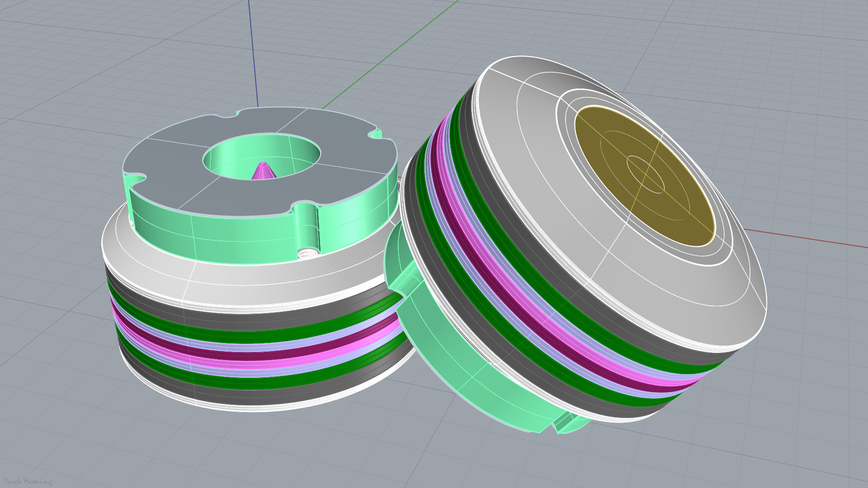Click the small threaded screw hole on left hub
This screenshot has width=868, height=488.
click(309, 253)
